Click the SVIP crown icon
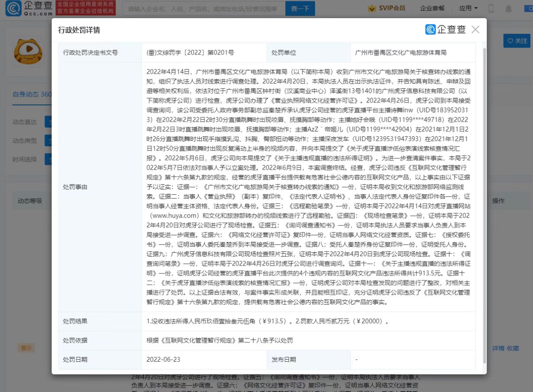This screenshot has width=533, height=392. (x=372, y=8)
